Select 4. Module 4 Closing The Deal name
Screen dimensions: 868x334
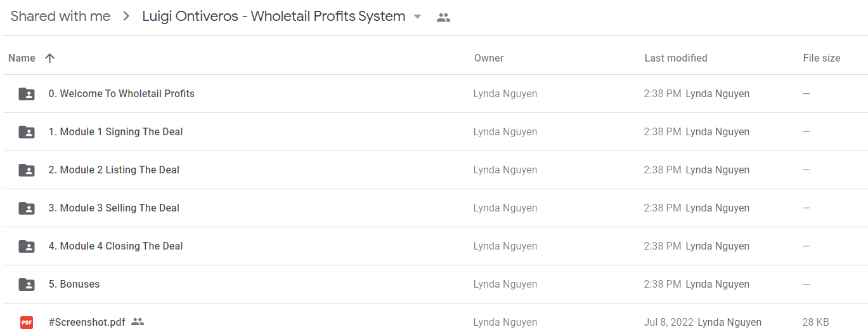coord(116,246)
